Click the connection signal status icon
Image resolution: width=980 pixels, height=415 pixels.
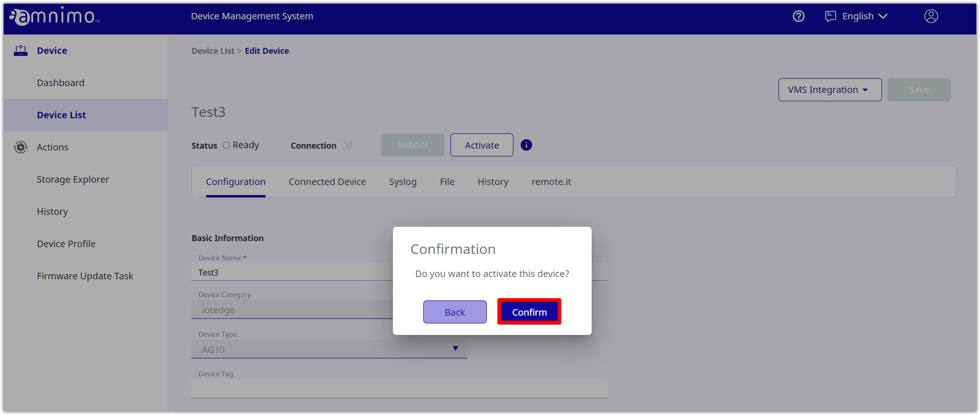click(347, 145)
